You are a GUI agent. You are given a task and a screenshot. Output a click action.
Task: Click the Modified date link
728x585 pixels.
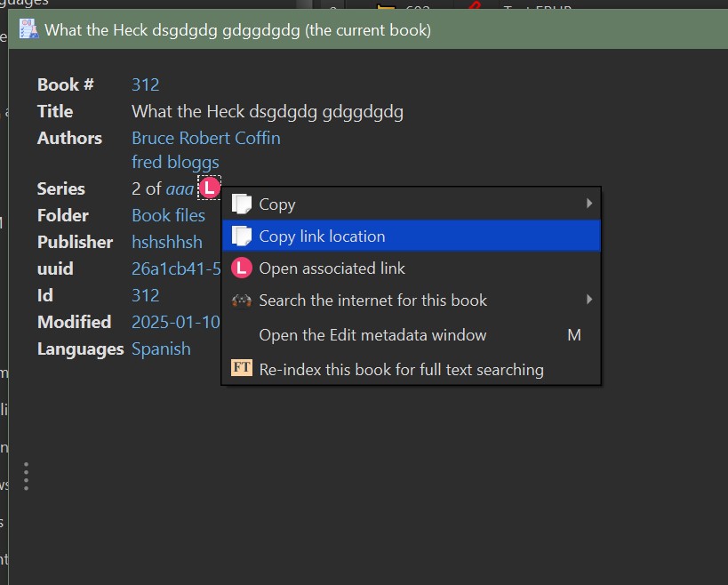175,322
